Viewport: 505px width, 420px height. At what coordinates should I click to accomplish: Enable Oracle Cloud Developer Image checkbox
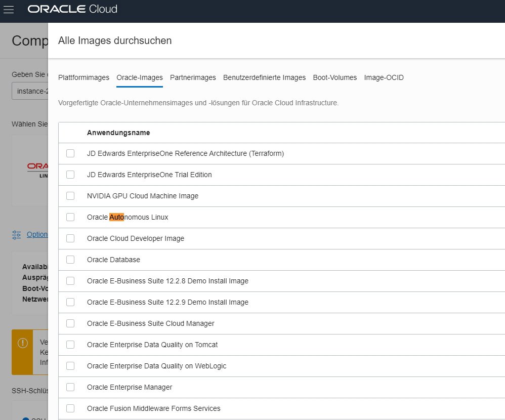(70, 238)
